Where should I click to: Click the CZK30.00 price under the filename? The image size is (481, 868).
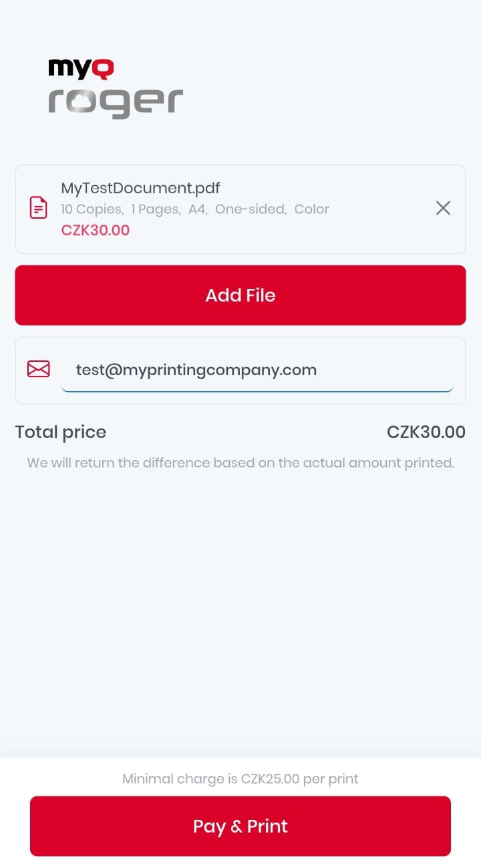(x=96, y=229)
